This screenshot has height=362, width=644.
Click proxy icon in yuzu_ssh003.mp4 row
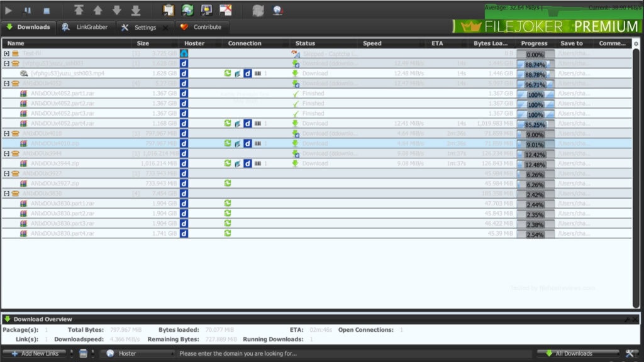[237, 74]
